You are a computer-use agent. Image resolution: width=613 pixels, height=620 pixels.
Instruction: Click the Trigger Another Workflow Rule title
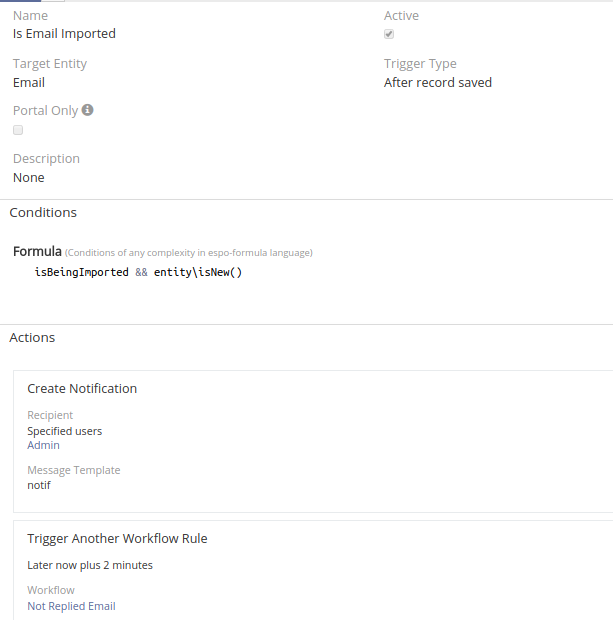tap(117, 538)
